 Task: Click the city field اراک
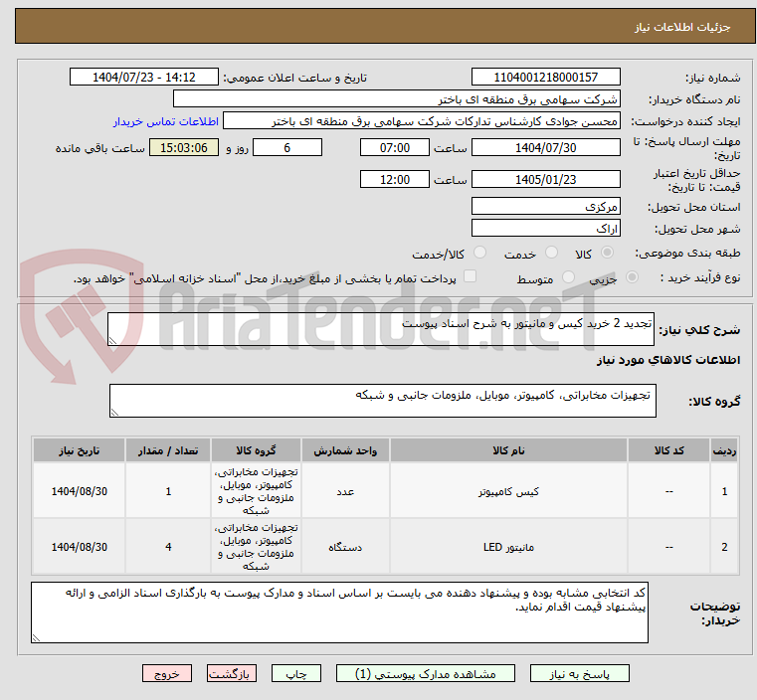coord(545,228)
